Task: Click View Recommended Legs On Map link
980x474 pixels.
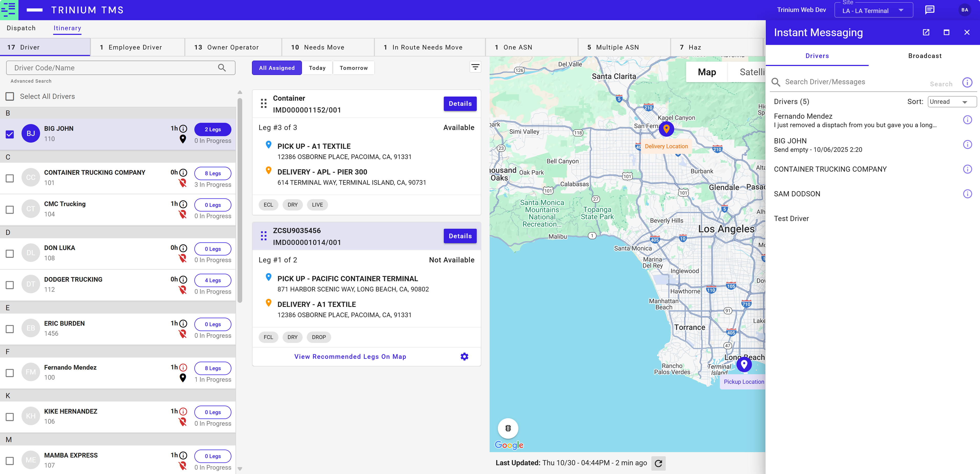Action: (350, 356)
